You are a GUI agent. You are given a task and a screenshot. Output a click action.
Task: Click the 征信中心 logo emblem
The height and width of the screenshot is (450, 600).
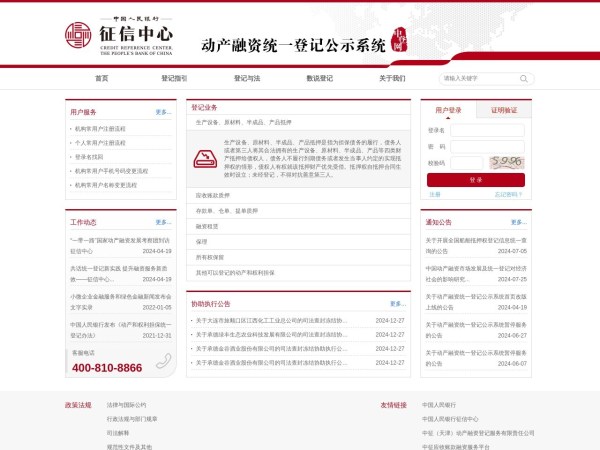click(x=79, y=36)
